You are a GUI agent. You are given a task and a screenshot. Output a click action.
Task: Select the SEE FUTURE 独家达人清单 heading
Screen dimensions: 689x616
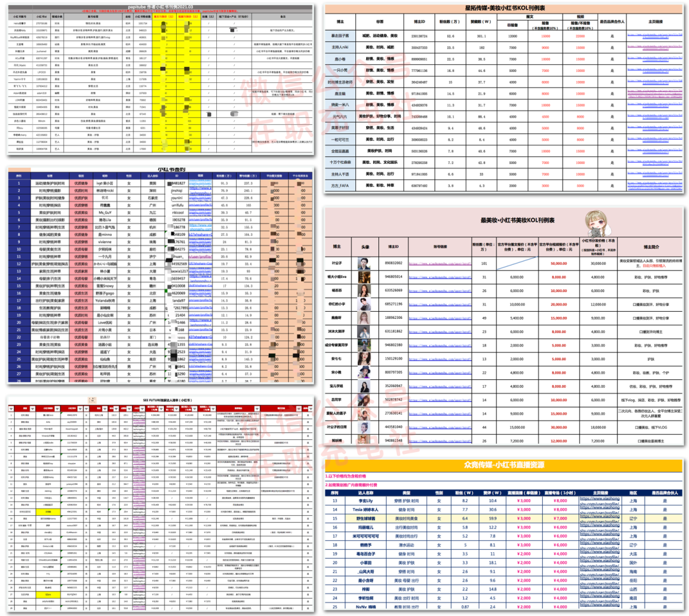point(167,400)
